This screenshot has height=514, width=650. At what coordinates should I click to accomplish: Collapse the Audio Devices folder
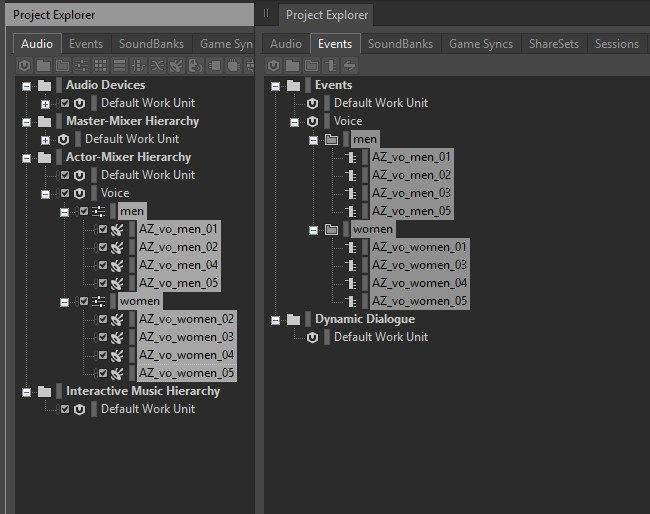pos(27,86)
